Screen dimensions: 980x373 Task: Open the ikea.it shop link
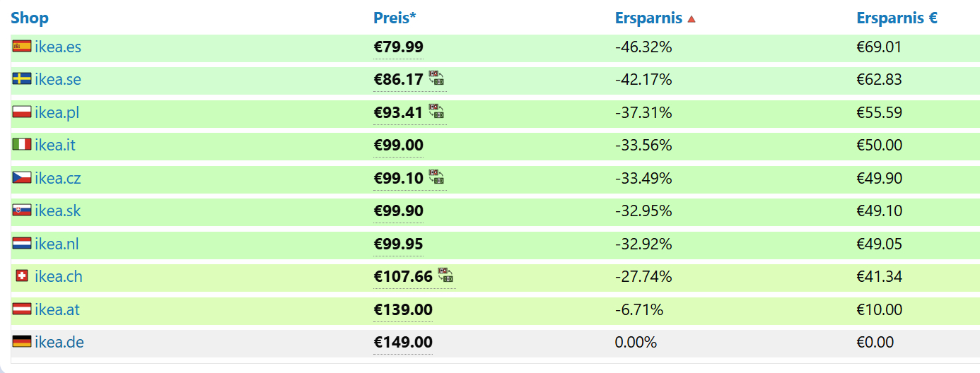click(55, 146)
